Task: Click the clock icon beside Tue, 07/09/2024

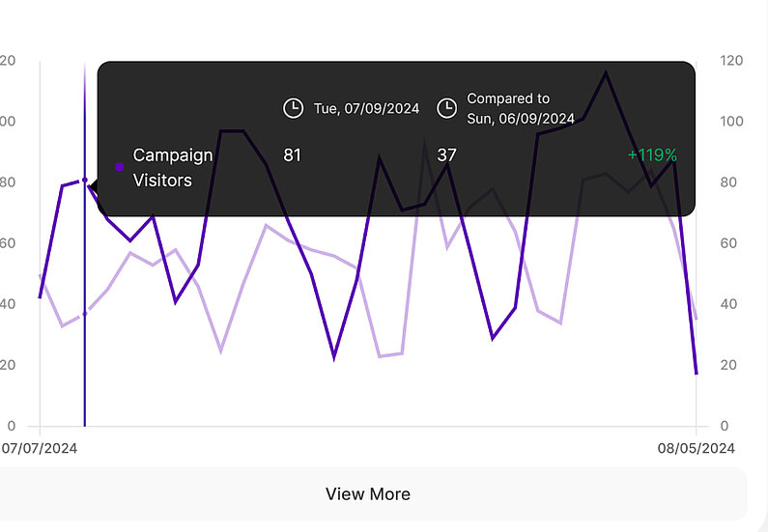Action: click(x=293, y=108)
